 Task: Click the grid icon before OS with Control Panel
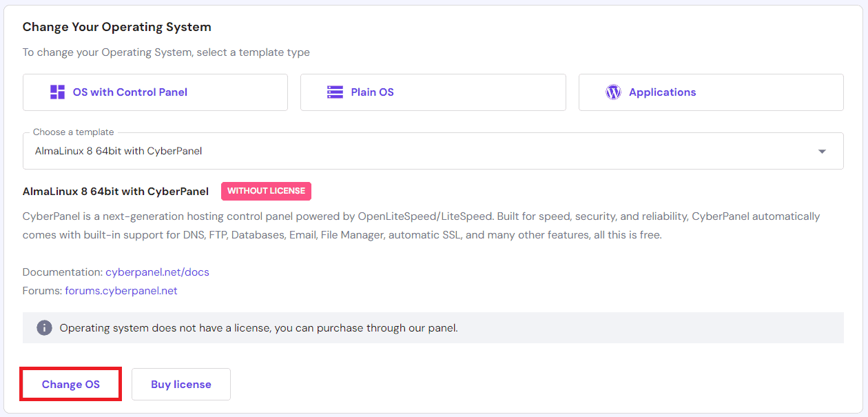tap(59, 92)
